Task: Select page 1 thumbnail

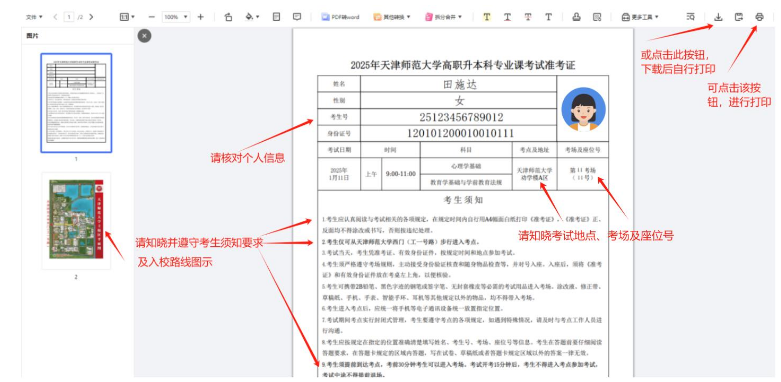Action: [76, 103]
